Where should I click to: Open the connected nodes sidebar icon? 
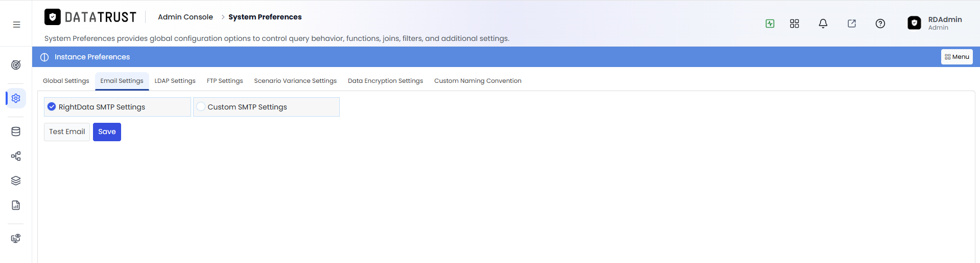coord(16,156)
